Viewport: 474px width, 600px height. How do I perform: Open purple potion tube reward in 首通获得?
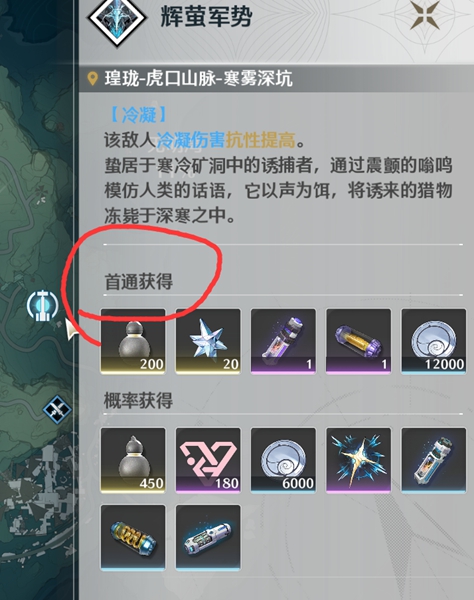(x=283, y=341)
